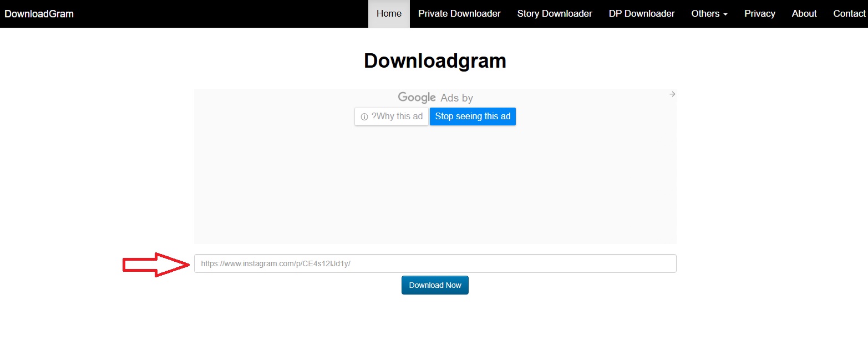868x350 pixels.
Task: Click the ad arrow icon in corner
Action: pos(672,94)
